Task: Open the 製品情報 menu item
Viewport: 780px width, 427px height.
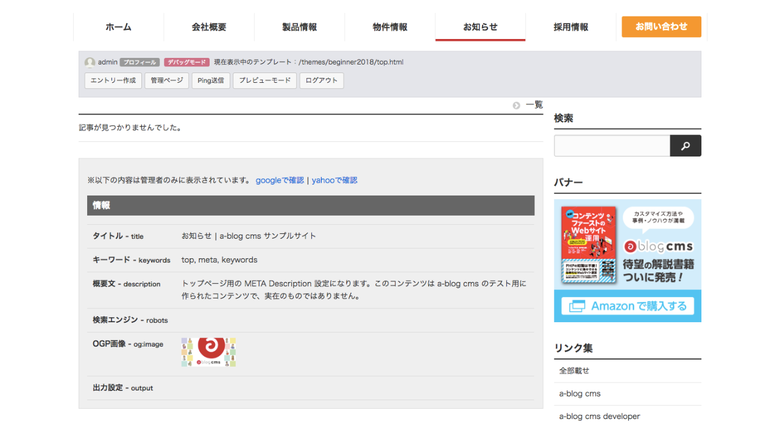Action: 299,27
